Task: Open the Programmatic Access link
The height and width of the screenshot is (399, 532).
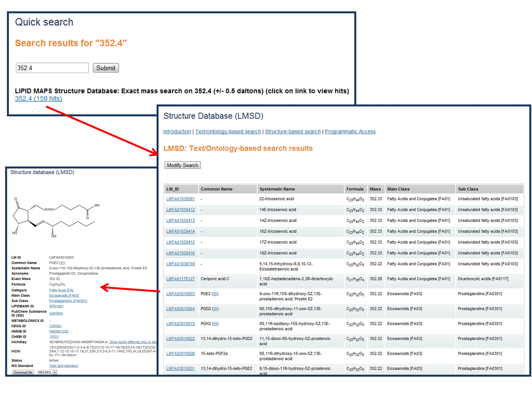Action: pos(350,132)
